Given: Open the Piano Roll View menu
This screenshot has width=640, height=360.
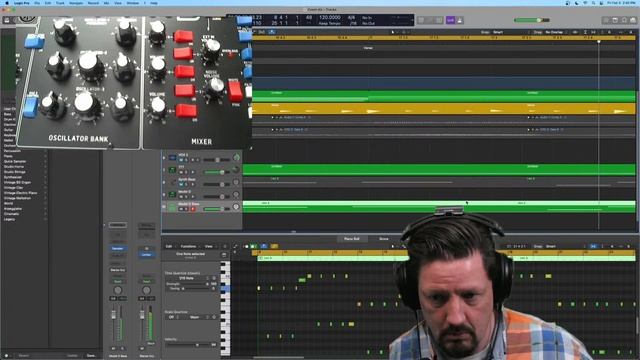Looking at the screenshot, I should point(209,247).
